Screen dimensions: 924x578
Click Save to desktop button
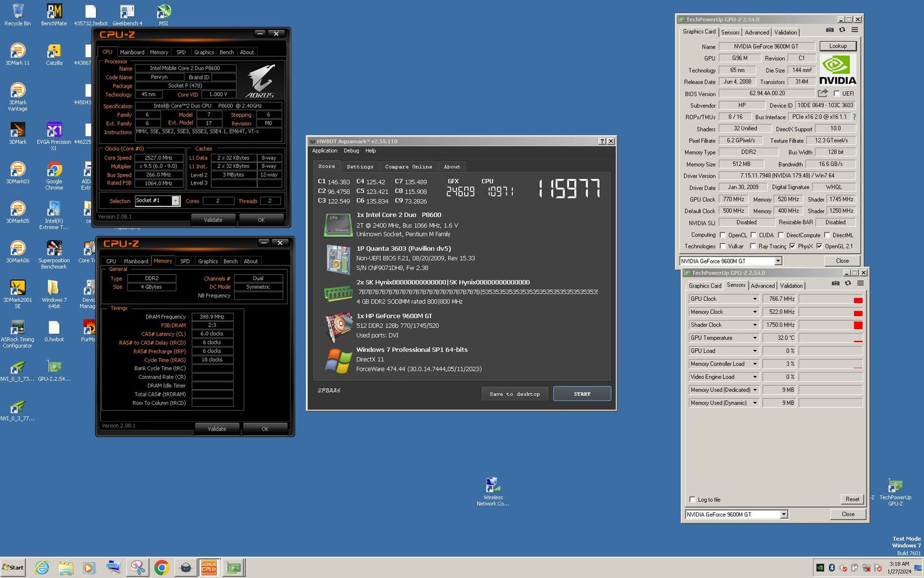click(514, 394)
